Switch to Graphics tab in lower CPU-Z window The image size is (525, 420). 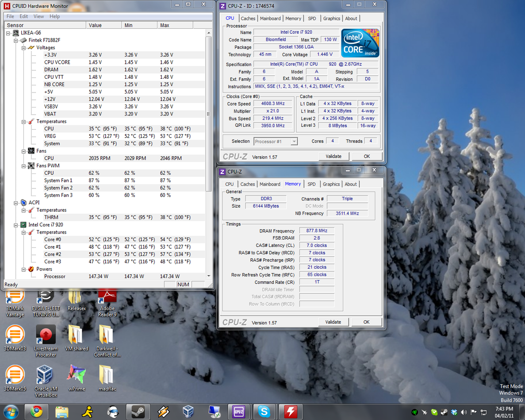[331, 184]
